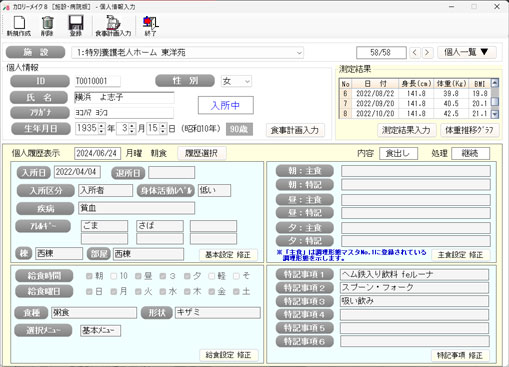Click the 食事計画入力 button beside age
This screenshot has width=509, height=367.
click(x=295, y=130)
